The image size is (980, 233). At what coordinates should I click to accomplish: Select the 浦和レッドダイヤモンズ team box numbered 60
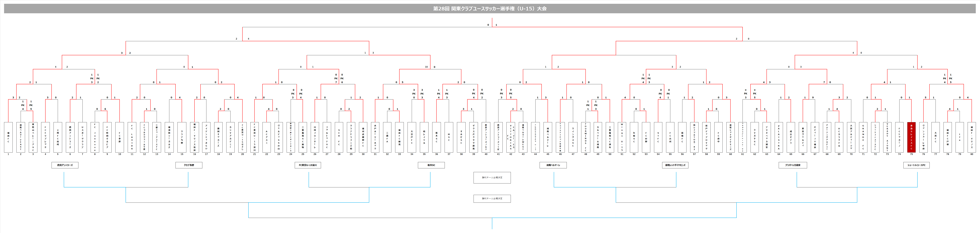(x=730, y=137)
